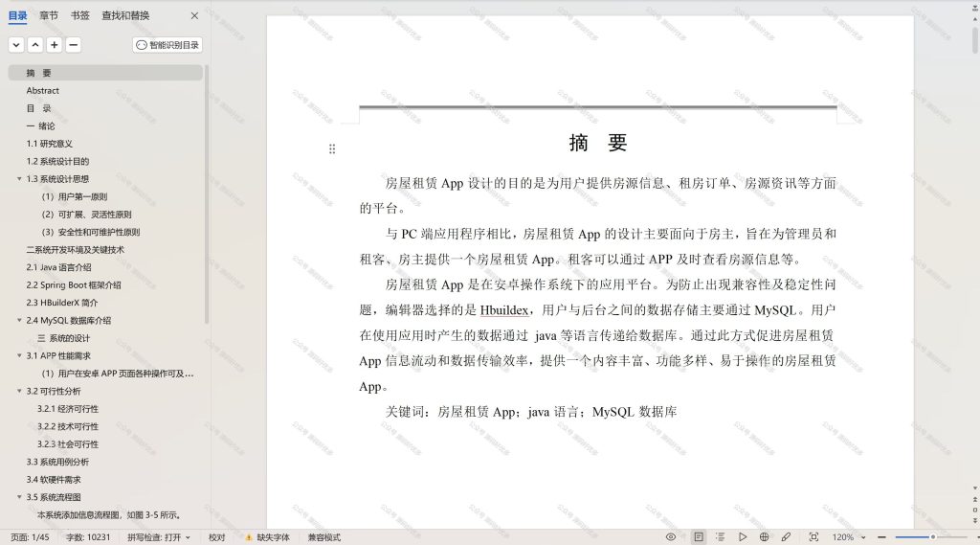Jump to 1.1 研究意义 heading

[x=50, y=144]
